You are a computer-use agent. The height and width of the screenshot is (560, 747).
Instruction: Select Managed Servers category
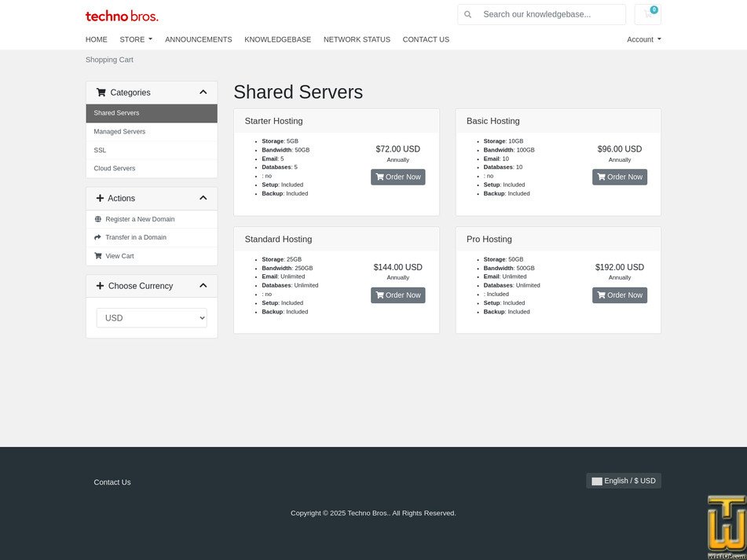click(119, 132)
